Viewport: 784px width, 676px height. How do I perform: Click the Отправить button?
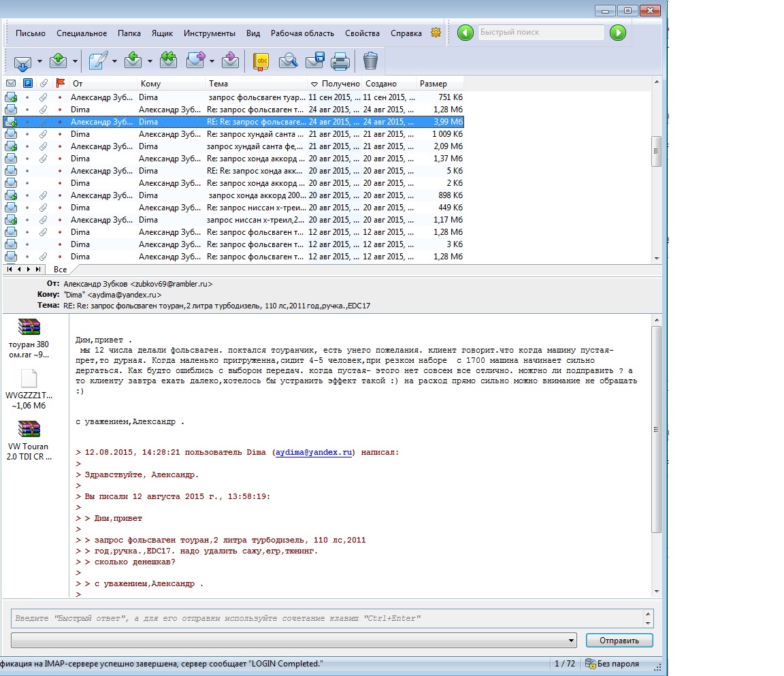pos(619,641)
